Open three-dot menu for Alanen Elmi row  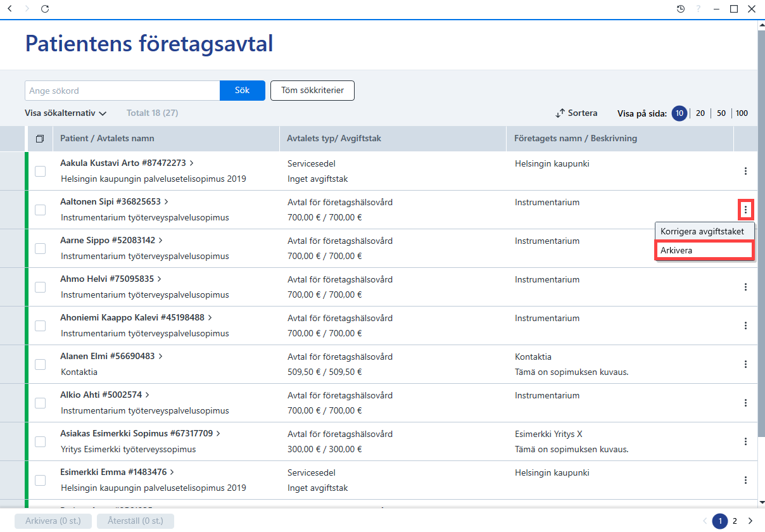click(745, 364)
